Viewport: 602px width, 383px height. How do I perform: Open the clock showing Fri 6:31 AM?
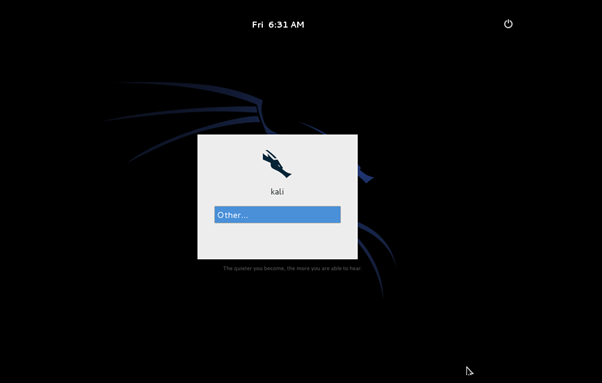click(278, 25)
